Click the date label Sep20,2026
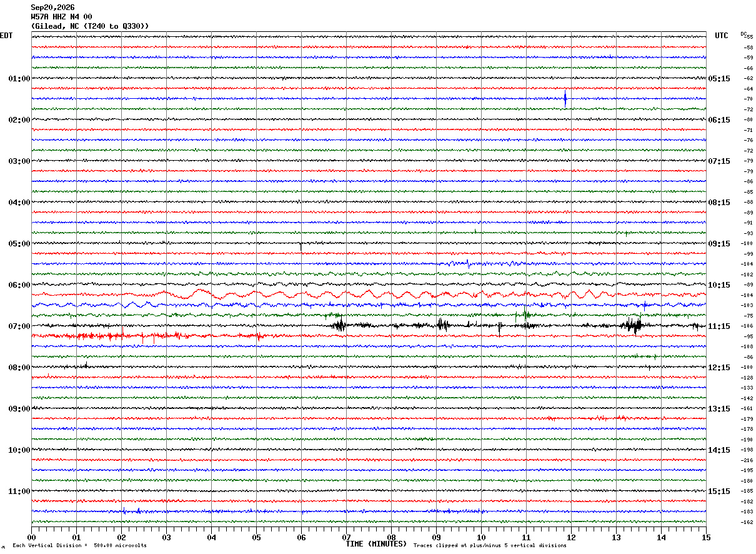 52,8
